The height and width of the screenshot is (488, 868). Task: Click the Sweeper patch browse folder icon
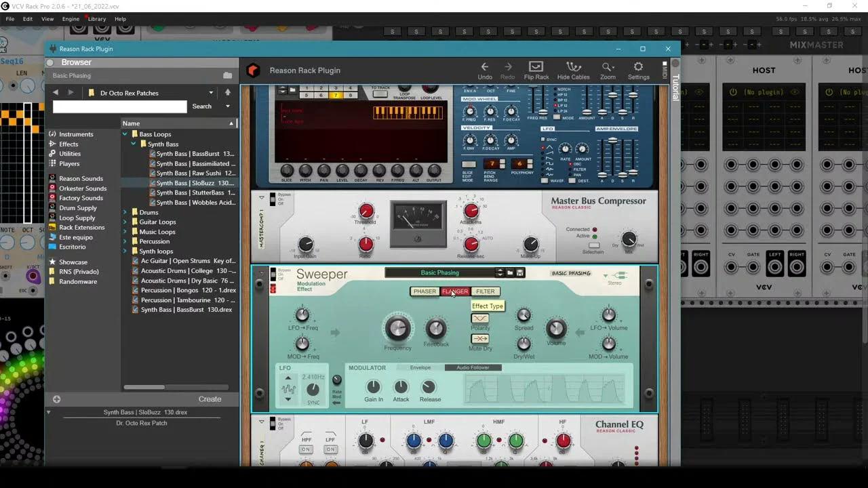(x=510, y=273)
